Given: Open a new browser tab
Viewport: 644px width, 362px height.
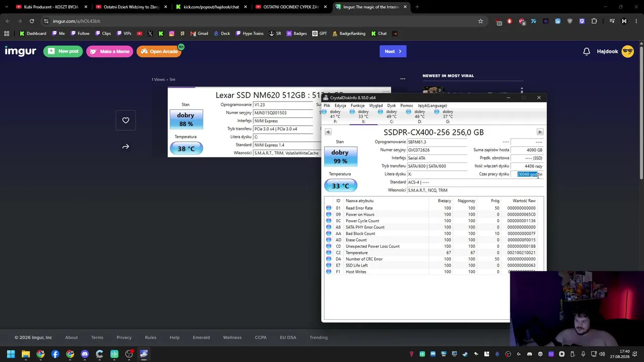Looking at the screenshot, I should [x=417, y=7].
